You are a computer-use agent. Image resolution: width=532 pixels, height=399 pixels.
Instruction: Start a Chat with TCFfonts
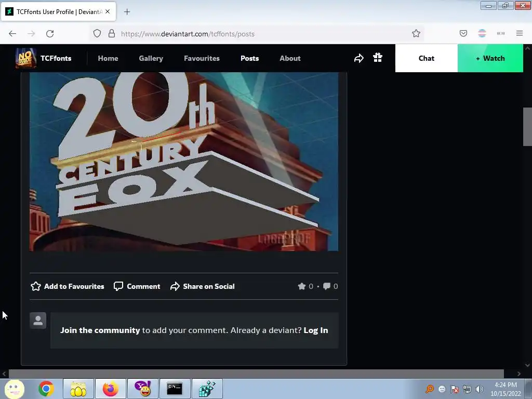426,58
